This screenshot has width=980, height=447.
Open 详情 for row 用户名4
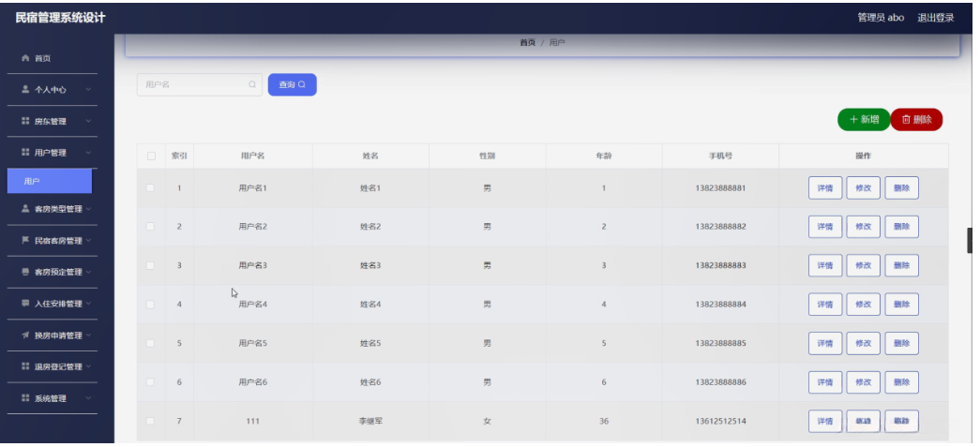(825, 304)
